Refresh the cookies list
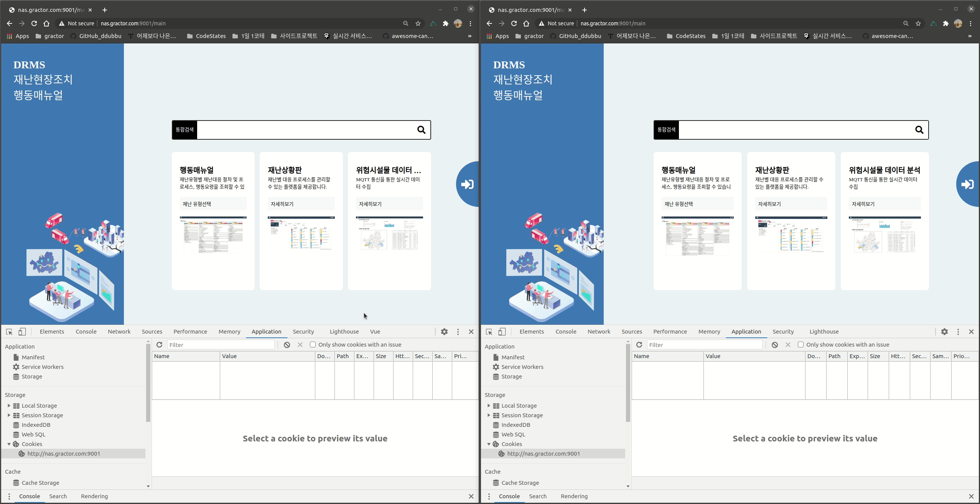The image size is (980, 504). pos(159,345)
